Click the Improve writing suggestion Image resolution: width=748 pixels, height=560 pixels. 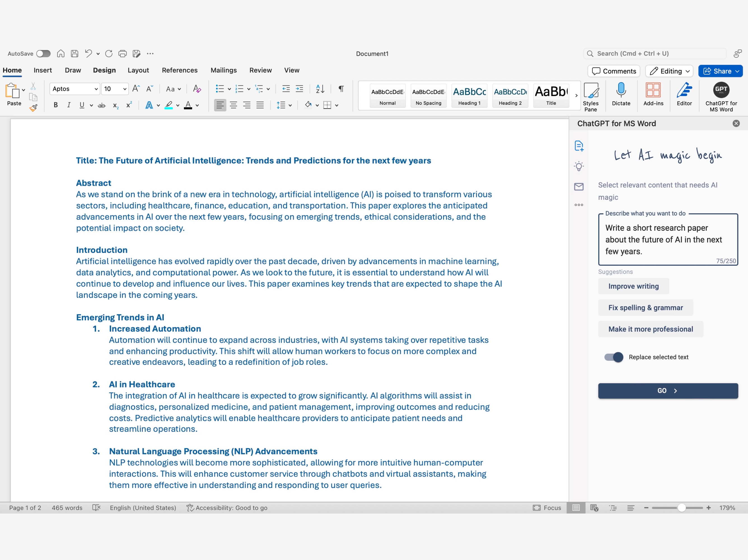(x=634, y=286)
